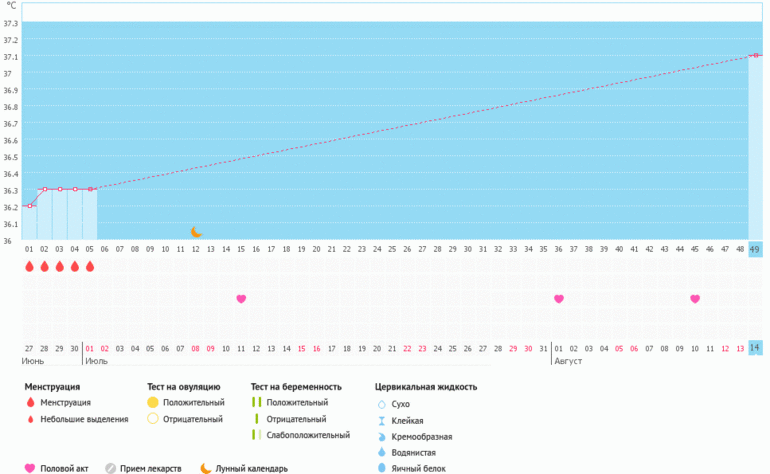Click the Сухо cervical fluid icon

tap(381, 404)
